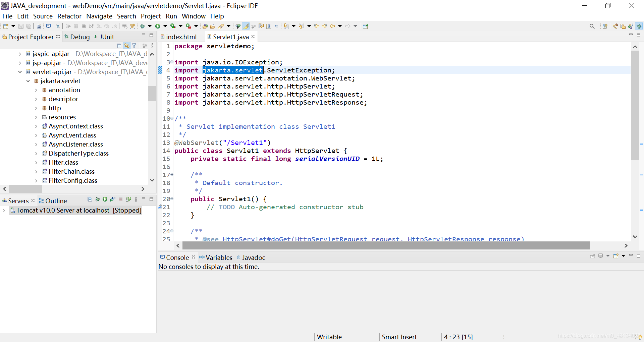Viewport: 644px width, 342px height.
Task: Start a Debug session from the toolbar
Action: tap(143, 26)
